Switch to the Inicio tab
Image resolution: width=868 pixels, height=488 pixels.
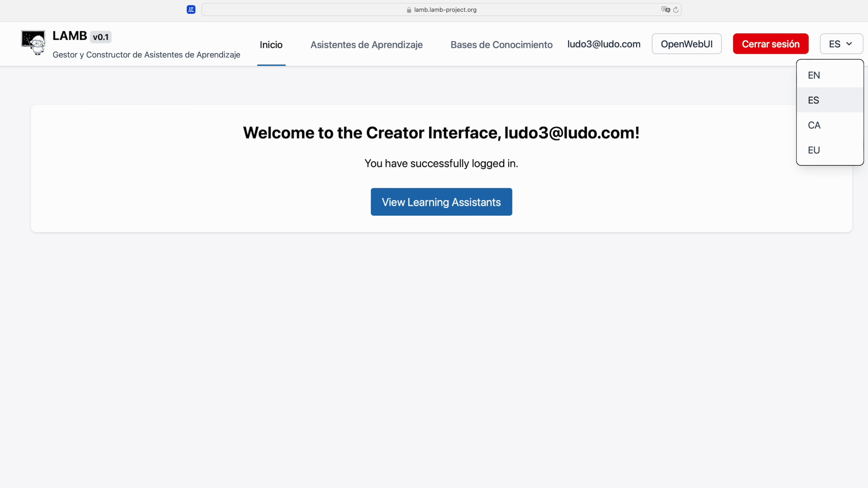pos(271,44)
